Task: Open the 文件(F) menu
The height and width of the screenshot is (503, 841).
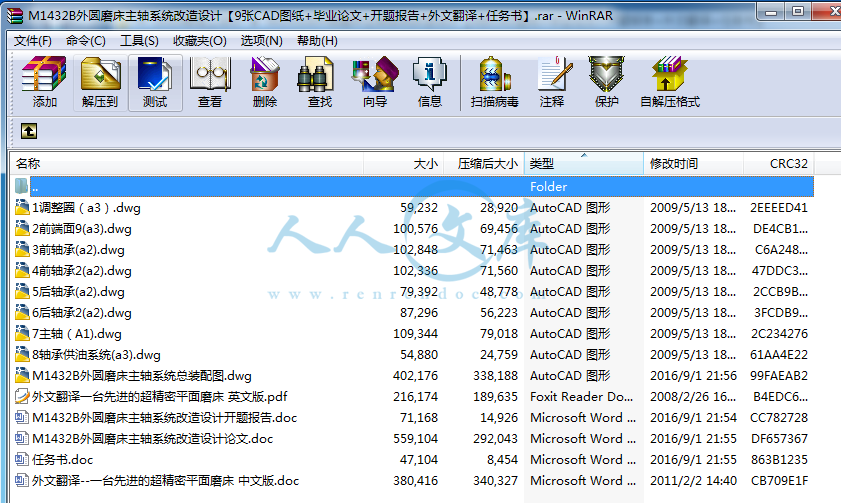Action: click(x=33, y=41)
